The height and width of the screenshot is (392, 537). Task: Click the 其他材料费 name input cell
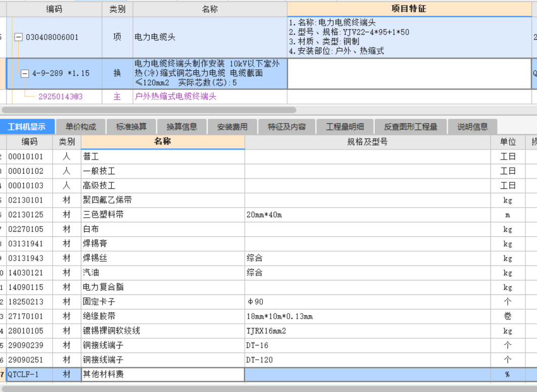(163, 374)
